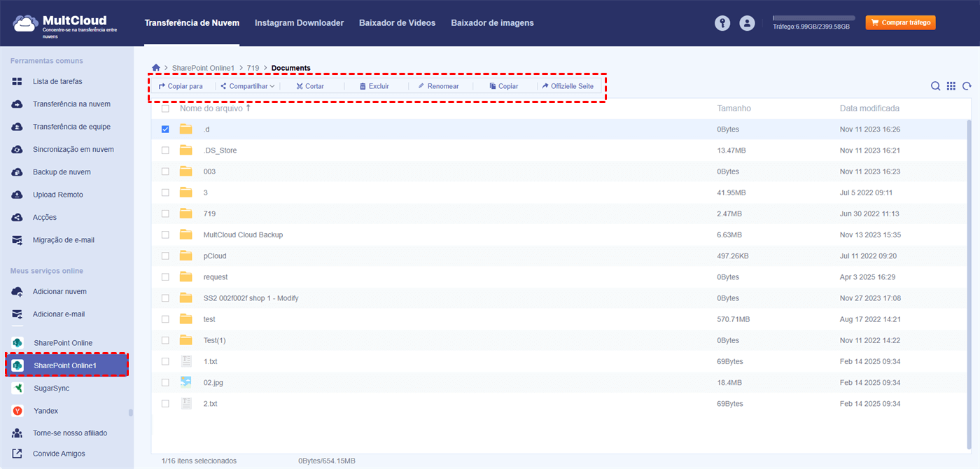
Task: Select SharePoint Online1 in the sidebar
Action: point(66,365)
